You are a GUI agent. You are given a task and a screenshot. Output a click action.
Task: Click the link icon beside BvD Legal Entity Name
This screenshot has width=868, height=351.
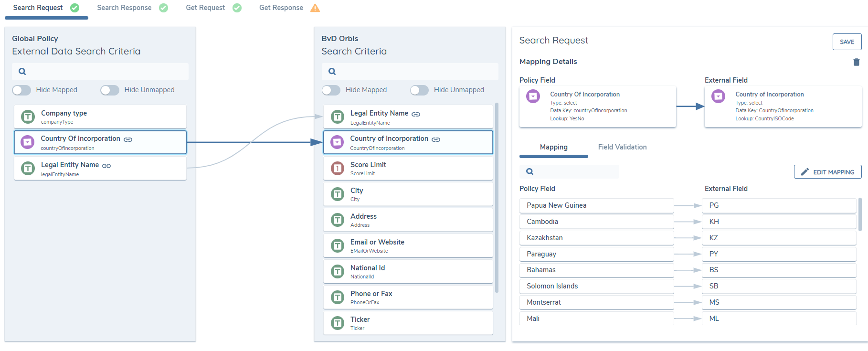tap(416, 114)
